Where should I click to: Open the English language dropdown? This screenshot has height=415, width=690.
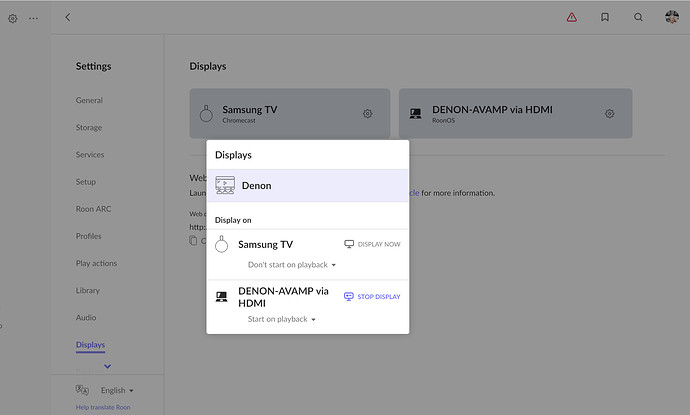tap(117, 390)
